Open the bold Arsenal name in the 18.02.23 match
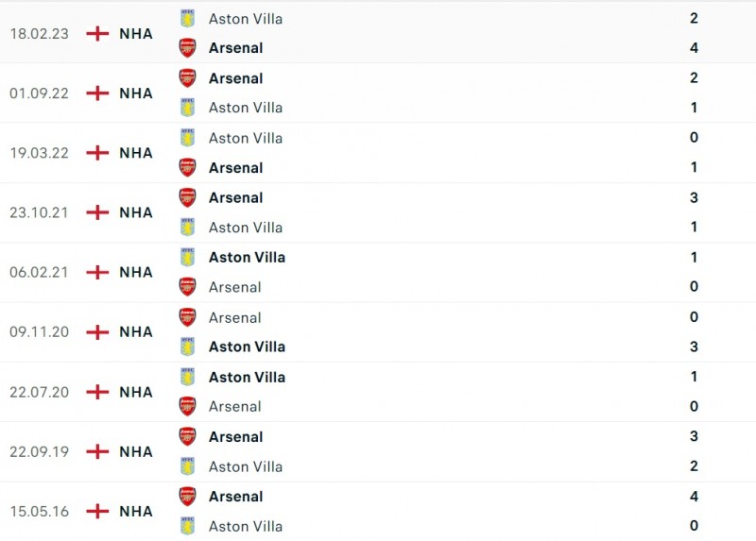The image size is (756, 541). (235, 47)
